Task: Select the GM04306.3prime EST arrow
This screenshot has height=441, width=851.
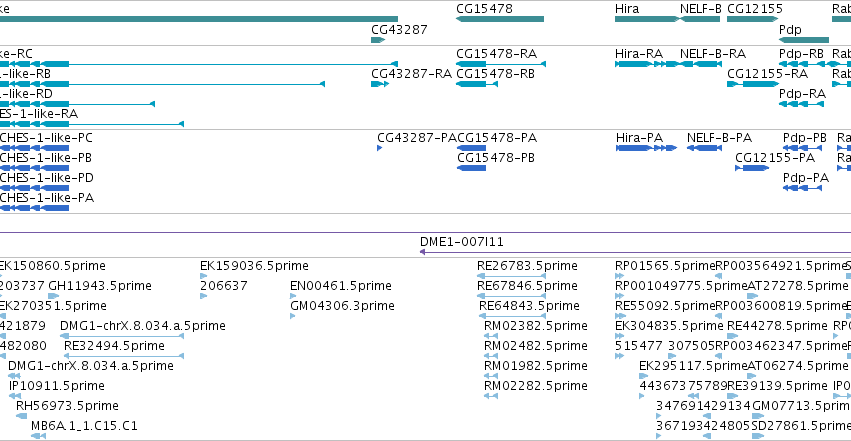Action: pyautogui.click(x=293, y=316)
